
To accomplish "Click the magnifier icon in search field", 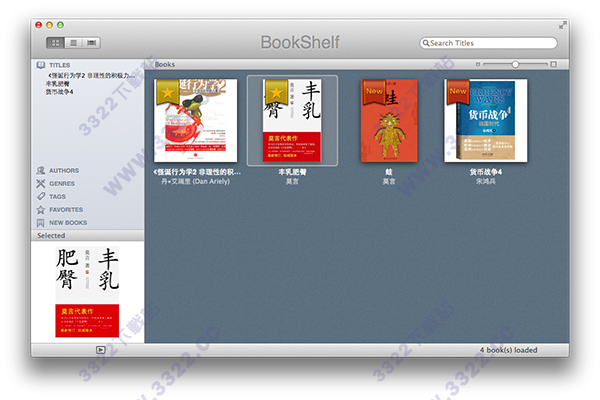I will pos(426,43).
